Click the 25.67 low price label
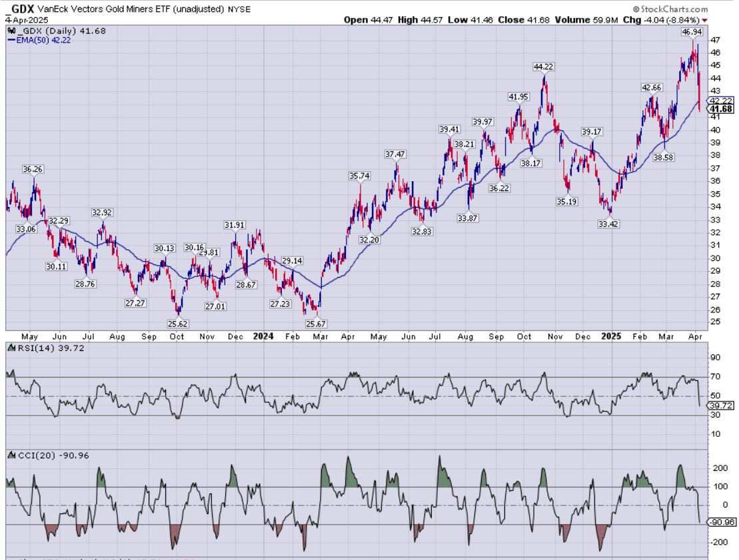This screenshot has width=739, height=560. pos(316,324)
